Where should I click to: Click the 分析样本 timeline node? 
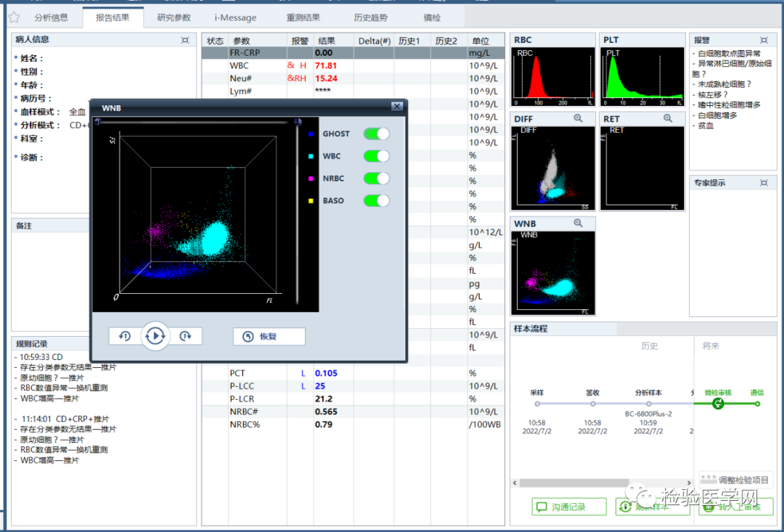(x=648, y=404)
